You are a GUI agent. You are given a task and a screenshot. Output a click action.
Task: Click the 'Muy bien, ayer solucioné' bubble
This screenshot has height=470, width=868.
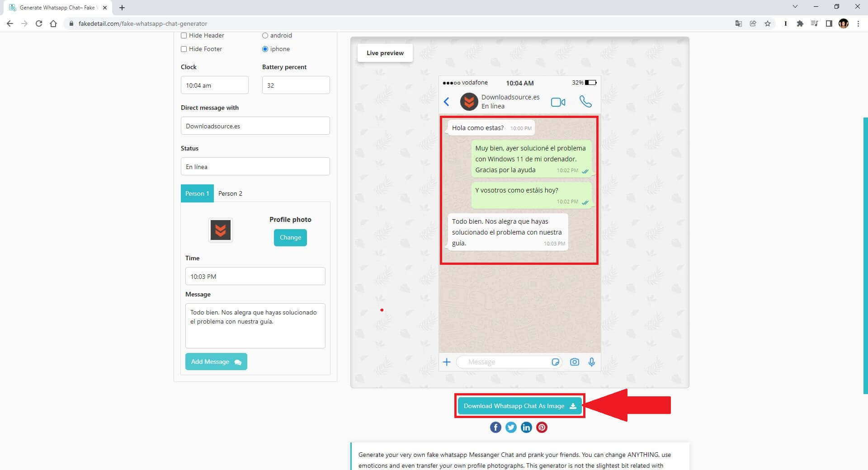coord(532,159)
